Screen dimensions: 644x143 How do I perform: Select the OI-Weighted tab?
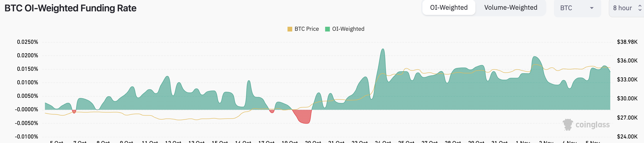point(448,8)
